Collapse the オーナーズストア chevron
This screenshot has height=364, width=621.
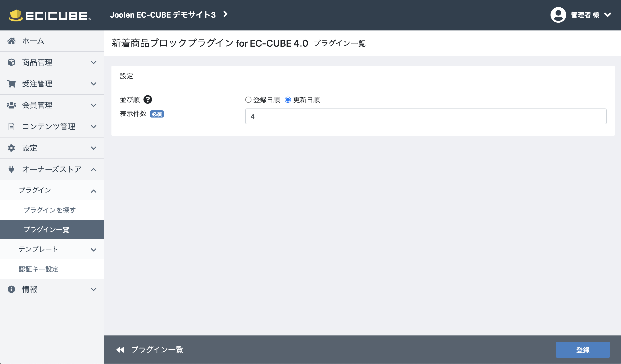point(94,170)
